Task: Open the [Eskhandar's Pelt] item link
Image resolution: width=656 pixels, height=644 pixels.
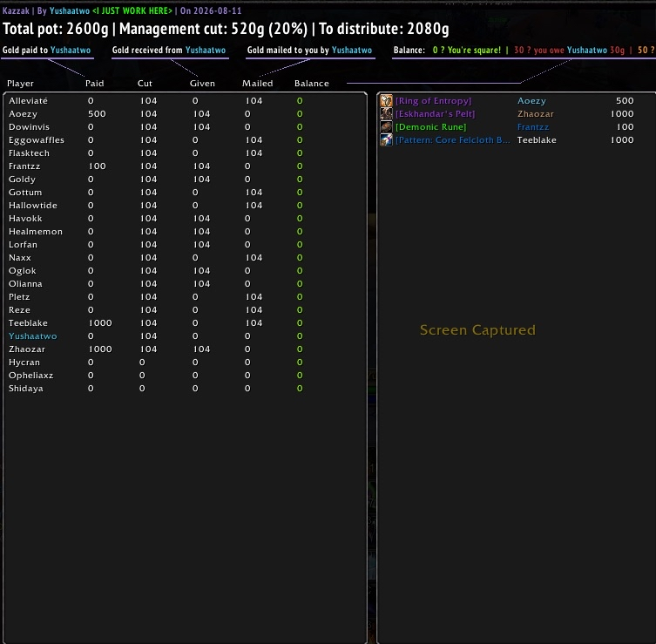Action: 435,114
